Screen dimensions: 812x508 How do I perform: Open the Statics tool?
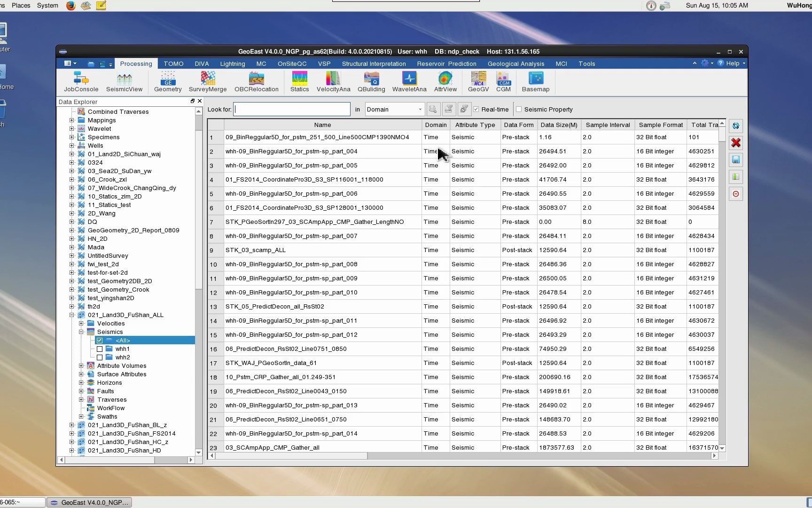click(x=299, y=82)
